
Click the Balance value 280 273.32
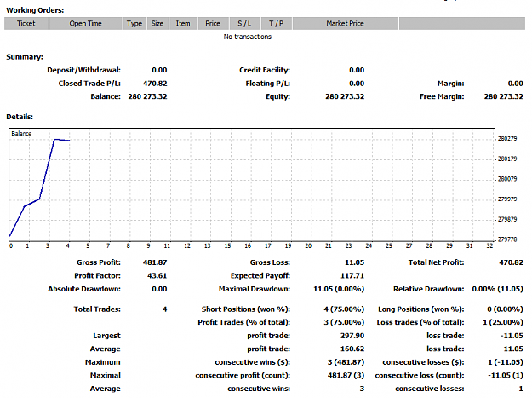click(147, 96)
